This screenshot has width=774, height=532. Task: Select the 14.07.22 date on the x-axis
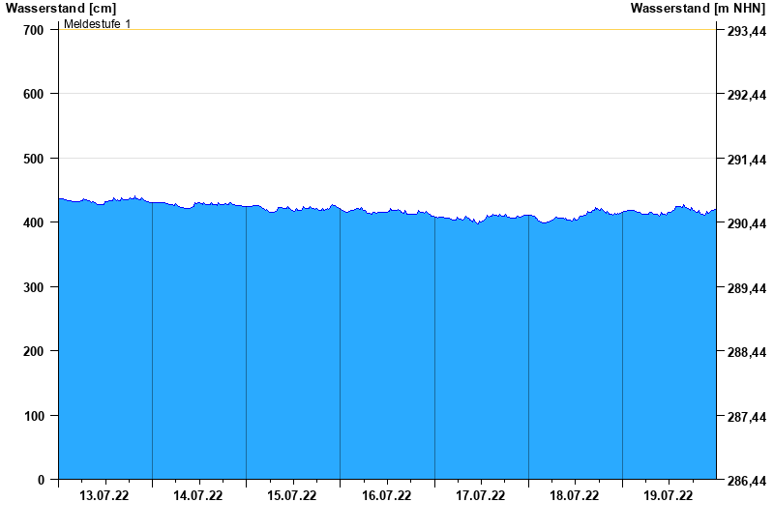(x=198, y=496)
